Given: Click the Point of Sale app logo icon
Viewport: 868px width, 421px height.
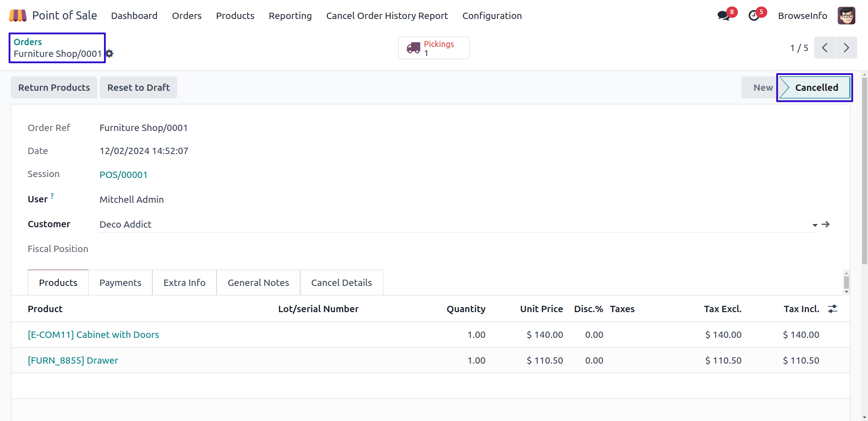Looking at the screenshot, I should click(18, 16).
